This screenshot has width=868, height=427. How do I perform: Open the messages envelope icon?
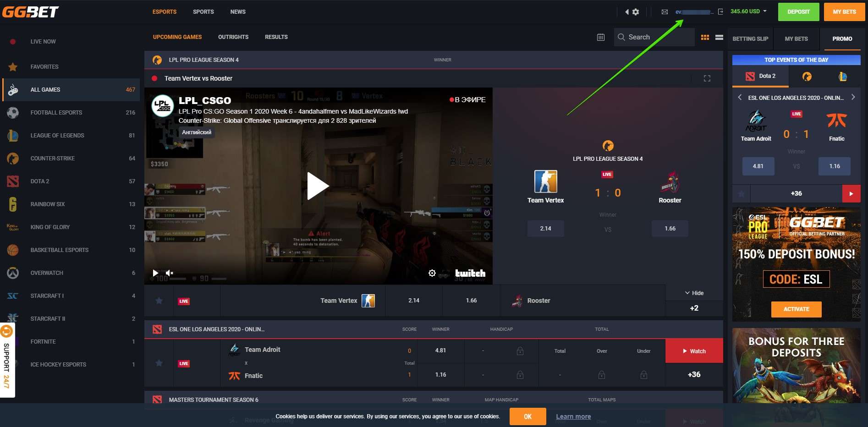click(665, 12)
